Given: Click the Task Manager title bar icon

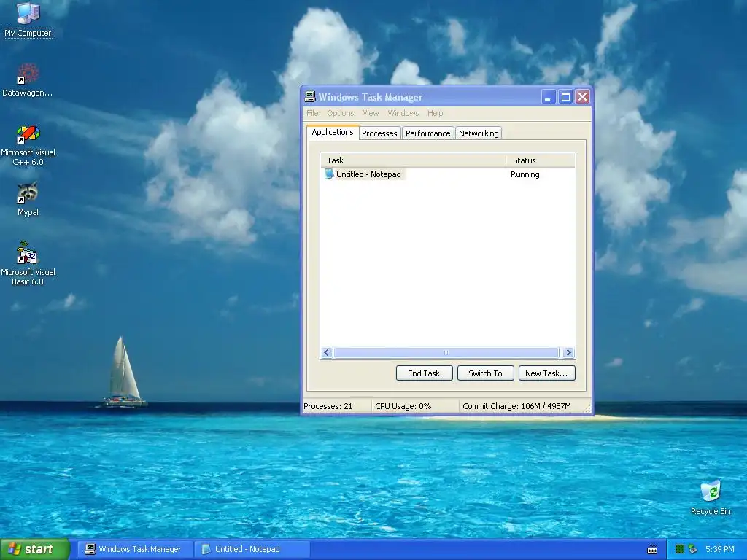Looking at the screenshot, I should click(x=310, y=97).
